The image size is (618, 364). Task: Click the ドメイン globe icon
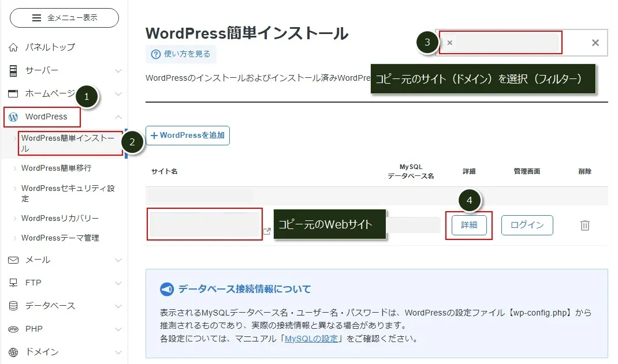pyautogui.click(x=13, y=352)
